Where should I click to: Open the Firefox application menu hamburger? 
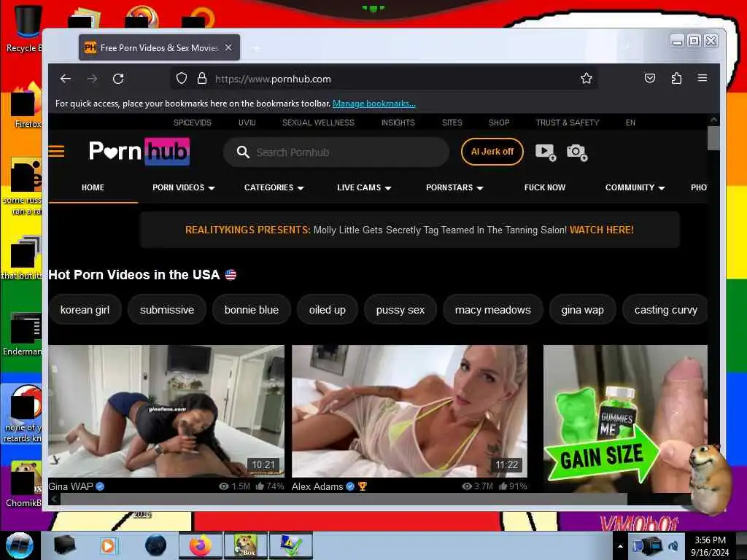(x=703, y=78)
